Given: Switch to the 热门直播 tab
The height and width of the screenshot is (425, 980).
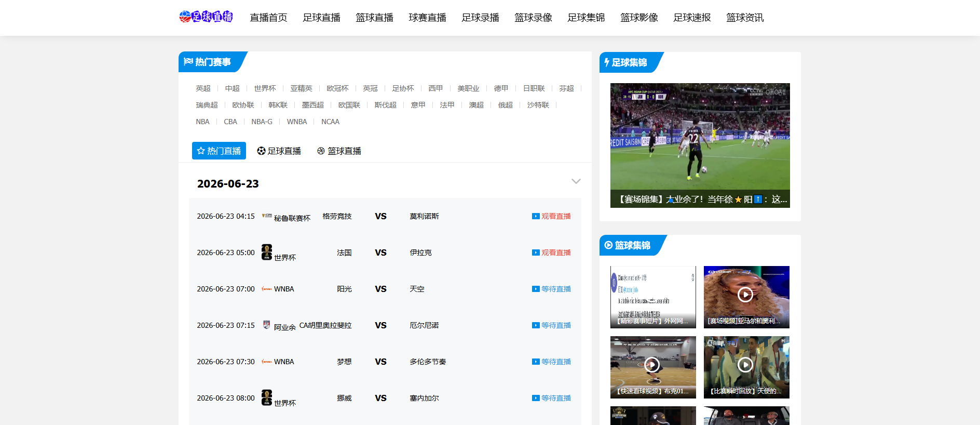Looking at the screenshot, I should pos(219,151).
